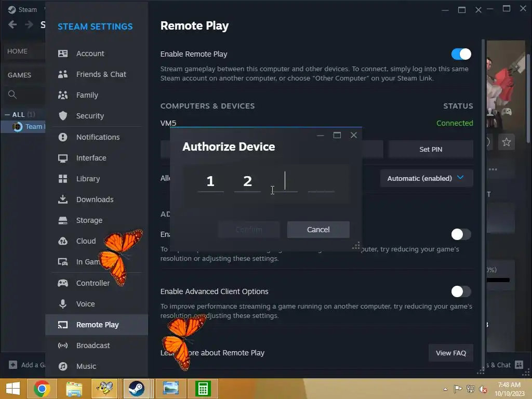Click the fourth PIN digit field
Screen dimensions: 532x399
(321, 182)
